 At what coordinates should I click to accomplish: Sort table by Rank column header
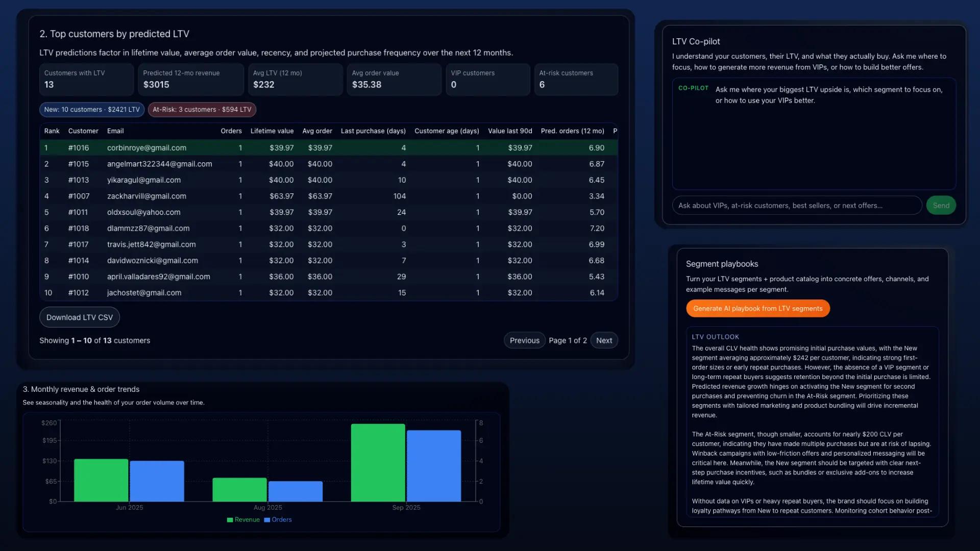52,131
